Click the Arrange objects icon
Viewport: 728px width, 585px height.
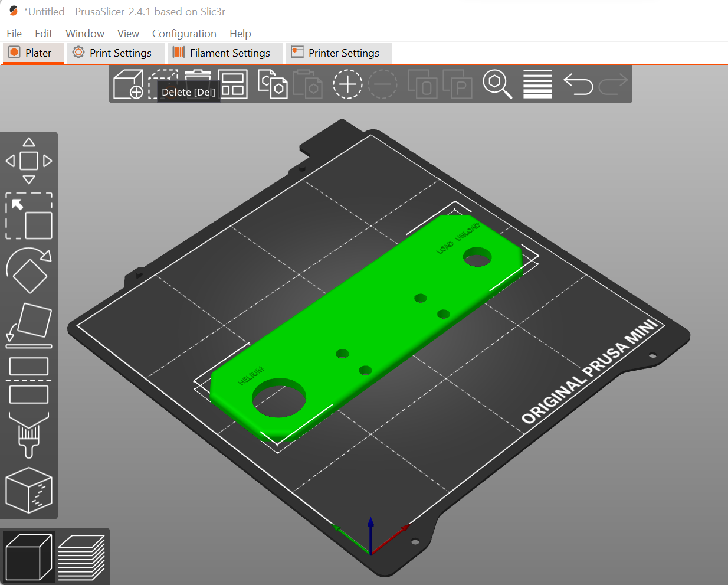(x=233, y=84)
